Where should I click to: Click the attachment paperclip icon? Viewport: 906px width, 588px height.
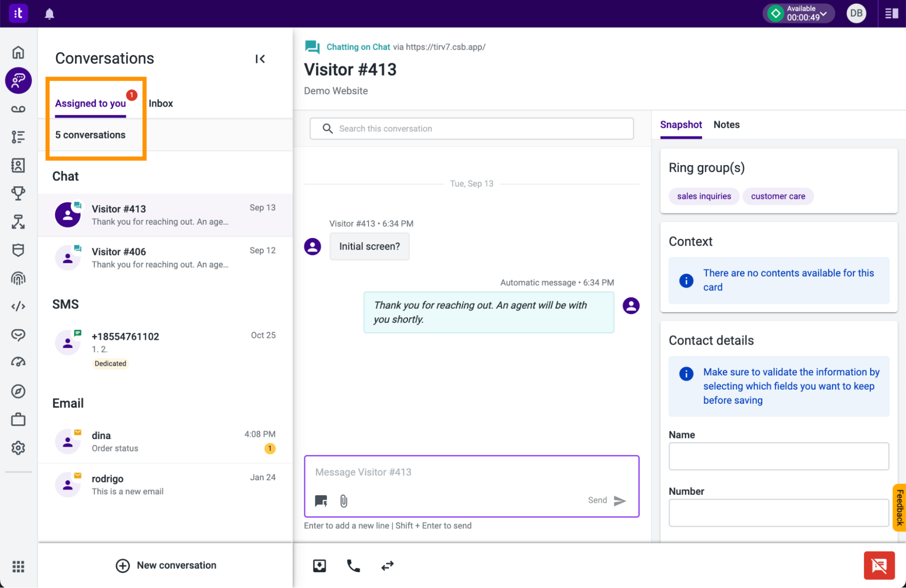pos(344,501)
